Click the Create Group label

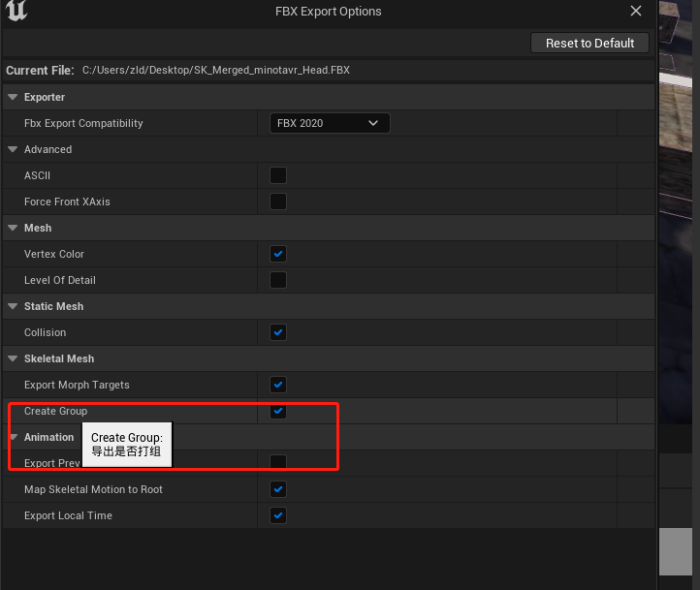tap(56, 411)
